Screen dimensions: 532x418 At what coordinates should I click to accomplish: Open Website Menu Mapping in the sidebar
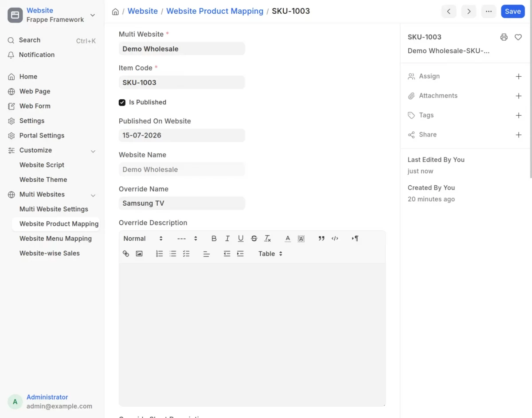point(55,238)
